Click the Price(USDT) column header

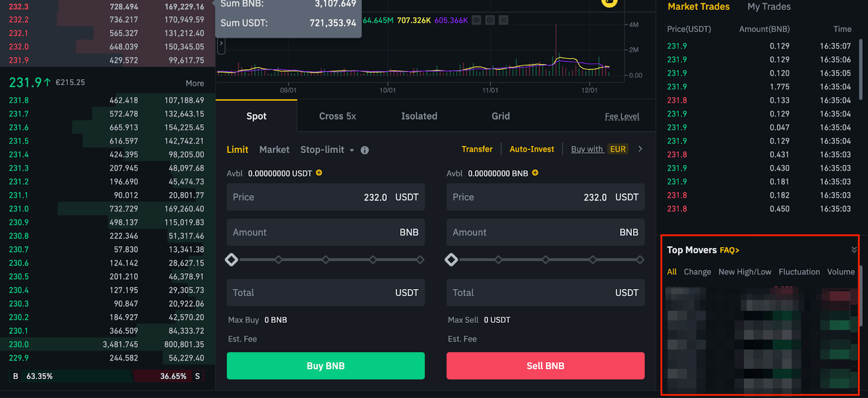(689, 29)
